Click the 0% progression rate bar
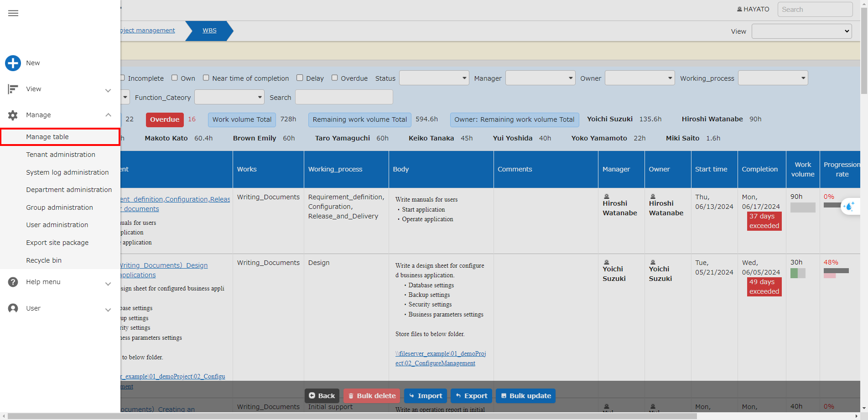The height and width of the screenshot is (420, 868). pyautogui.click(x=832, y=205)
